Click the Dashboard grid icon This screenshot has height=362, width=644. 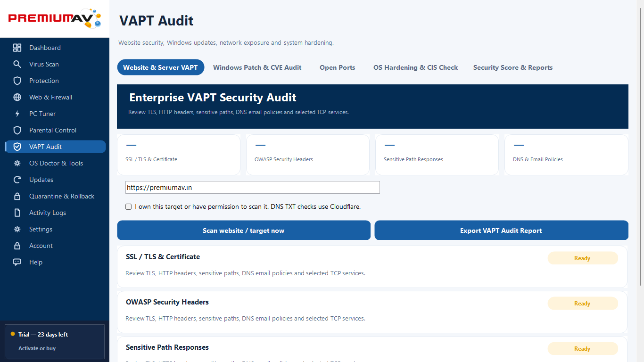[17, 48]
